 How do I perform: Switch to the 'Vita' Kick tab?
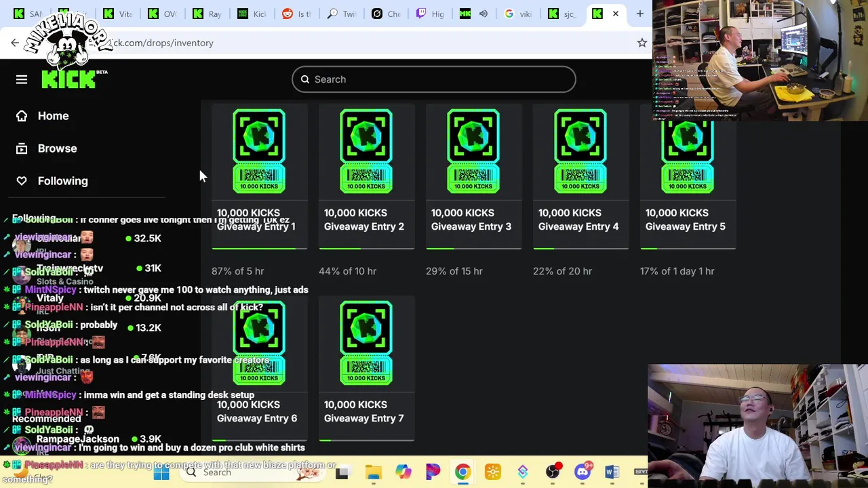click(x=117, y=14)
